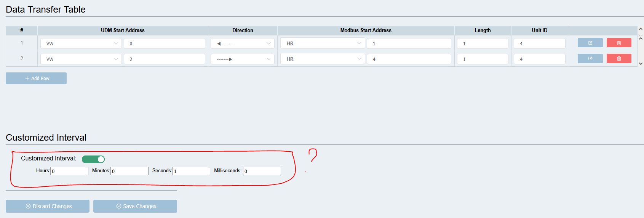This screenshot has width=644, height=218.
Task: Toggle the Customized Interval switch
Action: point(93,159)
